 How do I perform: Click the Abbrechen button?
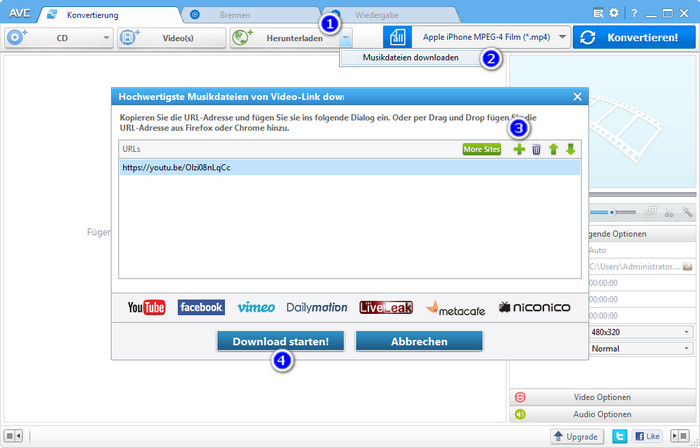pos(419,341)
